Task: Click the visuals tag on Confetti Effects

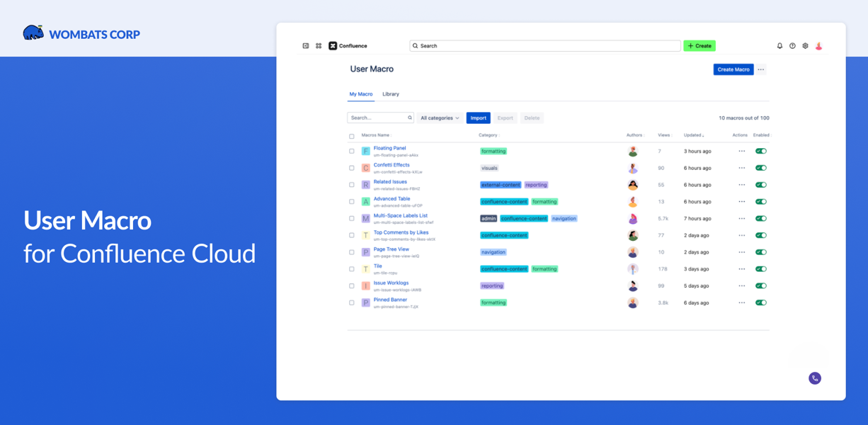Action: (489, 169)
